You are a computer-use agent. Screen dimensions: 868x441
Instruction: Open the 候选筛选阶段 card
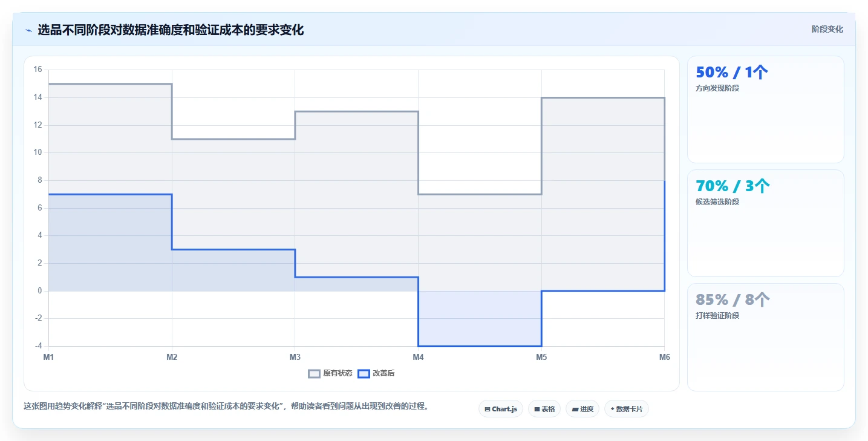point(766,223)
